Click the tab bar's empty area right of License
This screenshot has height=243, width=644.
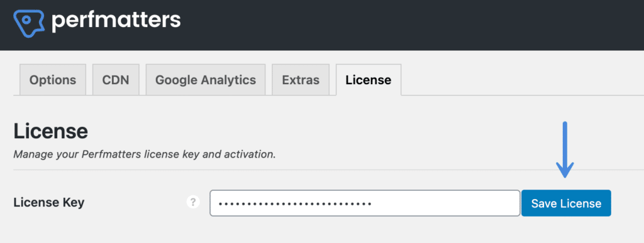521,80
